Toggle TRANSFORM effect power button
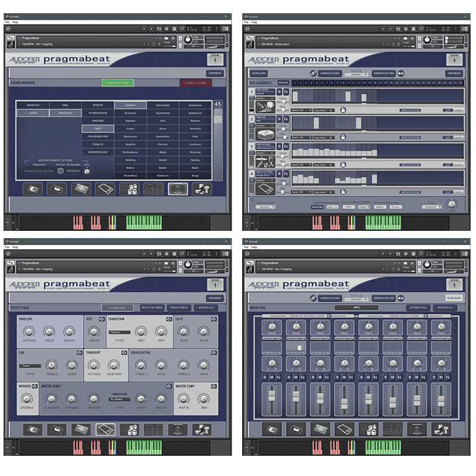 coord(169,319)
